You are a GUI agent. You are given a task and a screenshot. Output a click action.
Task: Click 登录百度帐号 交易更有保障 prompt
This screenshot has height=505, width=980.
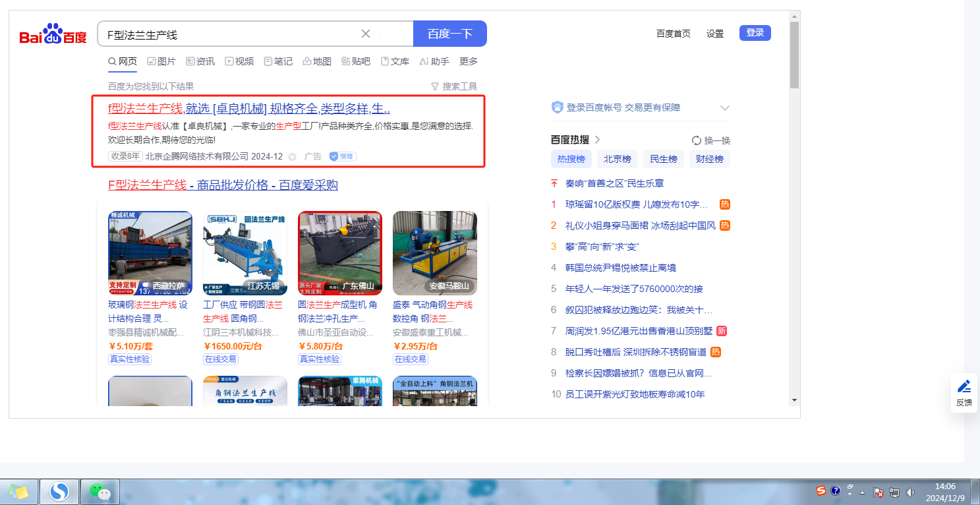[623, 107]
